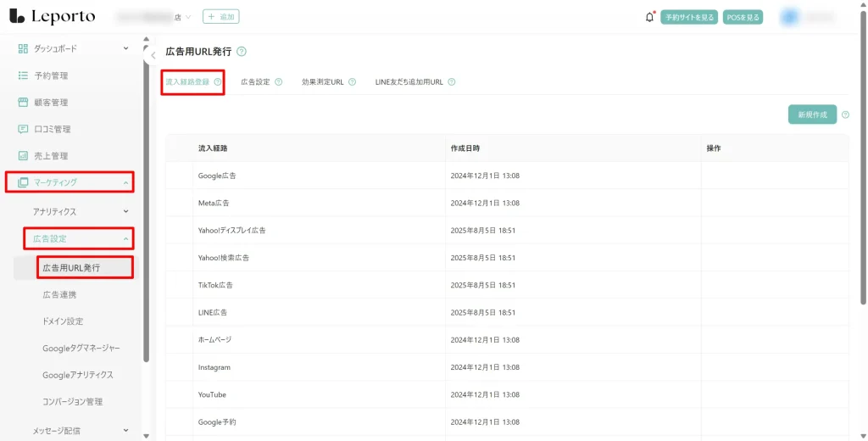Collapse the マーケティング sidebar section

[126, 182]
